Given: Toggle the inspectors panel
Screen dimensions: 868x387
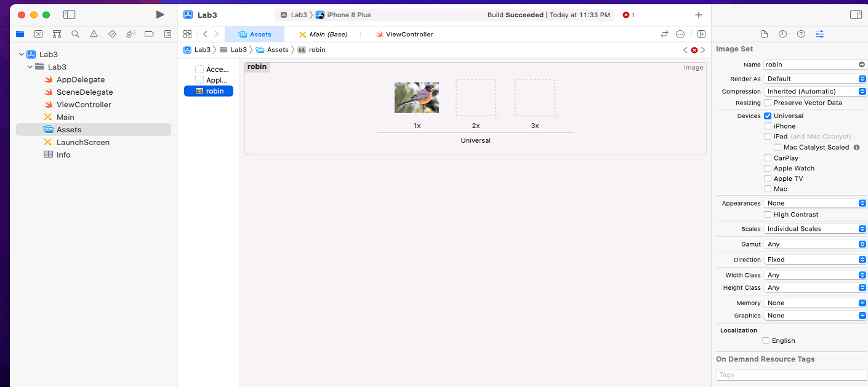Looking at the screenshot, I should tap(856, 15).
